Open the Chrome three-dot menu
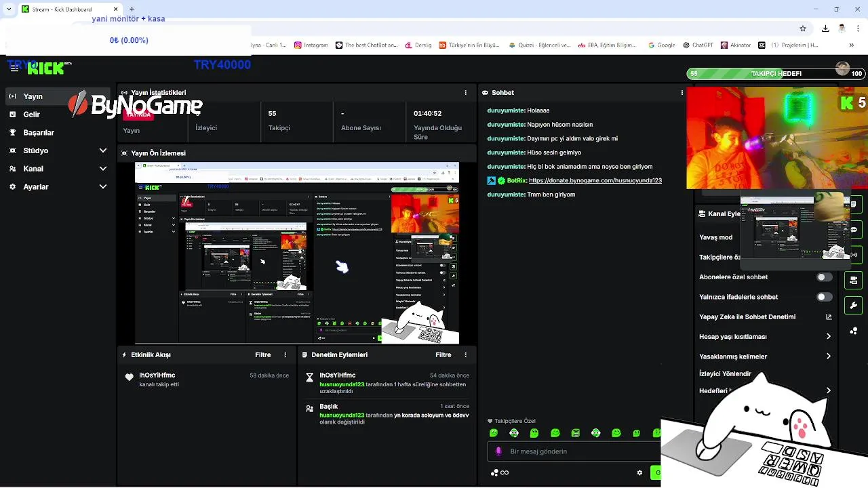 click(859, 28)
